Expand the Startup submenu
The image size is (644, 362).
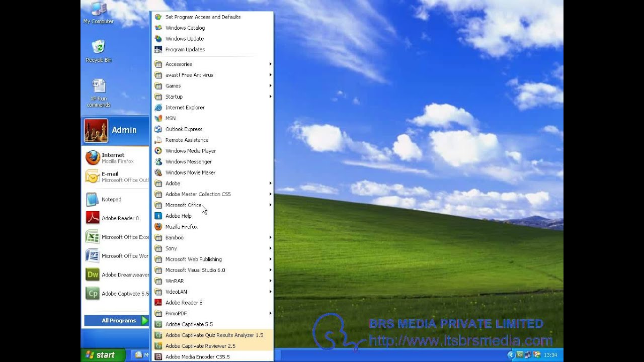tap(212, 97)
